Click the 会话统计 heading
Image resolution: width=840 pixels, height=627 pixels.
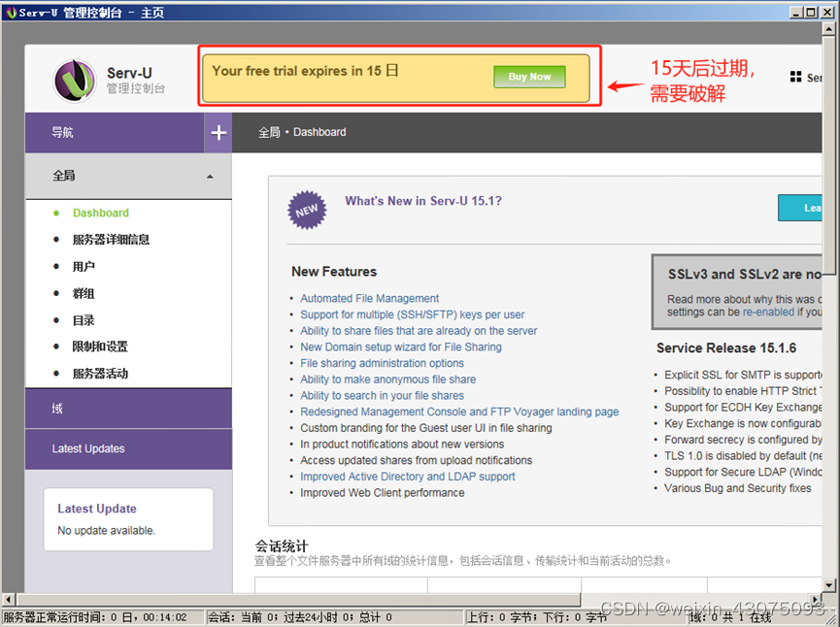[282, 546]
